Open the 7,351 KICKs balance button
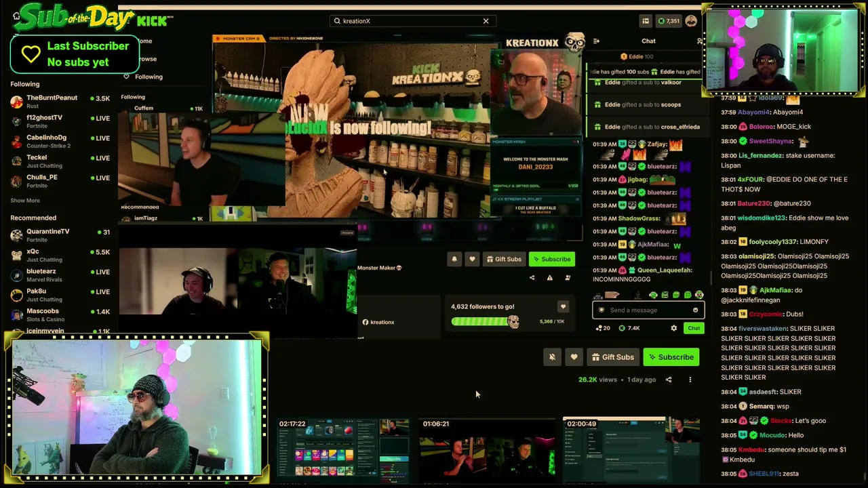The width and height of the screenshot is (868, 488). tap(668, 21)
